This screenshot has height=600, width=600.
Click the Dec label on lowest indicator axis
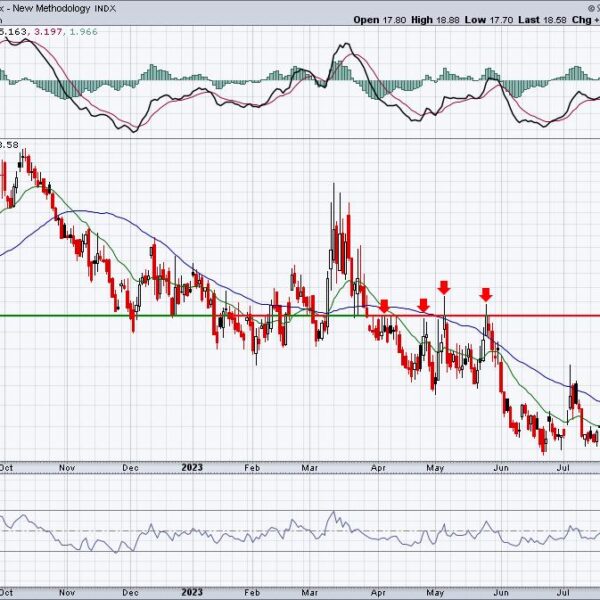[x=130, y=593]
